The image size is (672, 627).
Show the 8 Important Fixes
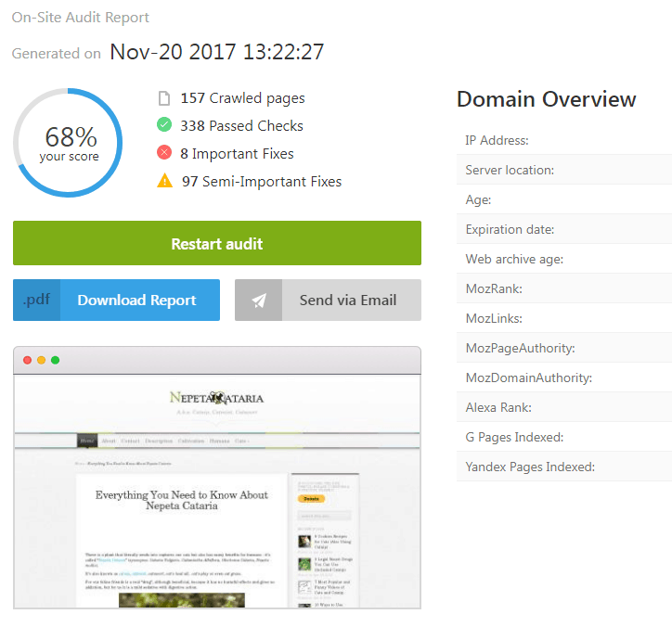click(x=237, y=154)
